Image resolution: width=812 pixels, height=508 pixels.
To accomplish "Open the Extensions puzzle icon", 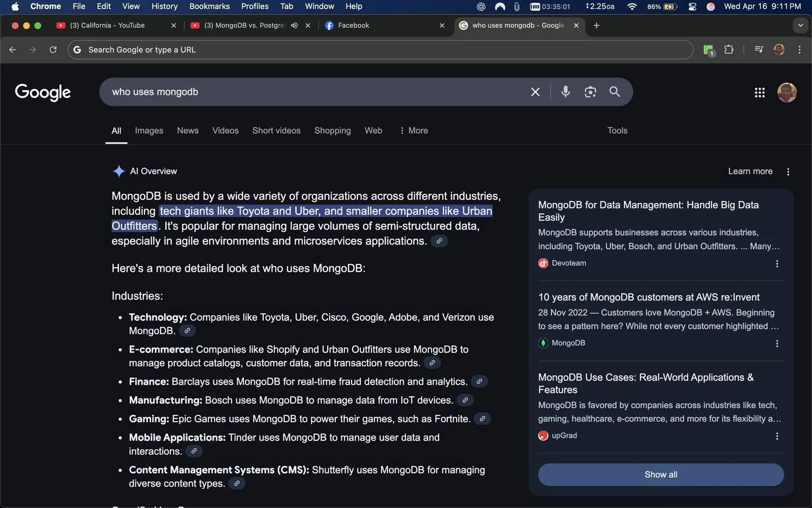I will click(728, 50).
